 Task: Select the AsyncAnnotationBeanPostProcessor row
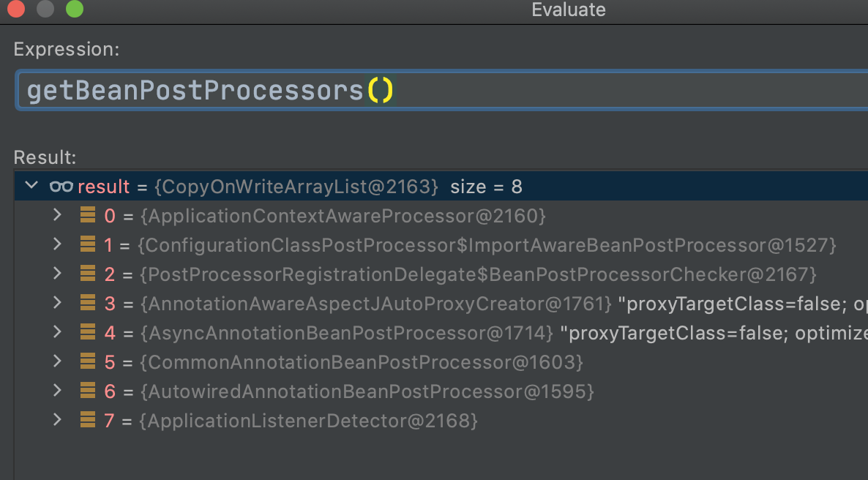[x=441, y=333]
